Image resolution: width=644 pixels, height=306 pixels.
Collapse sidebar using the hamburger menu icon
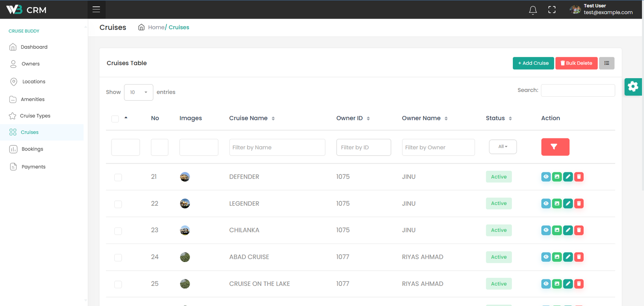click(96, 9)
